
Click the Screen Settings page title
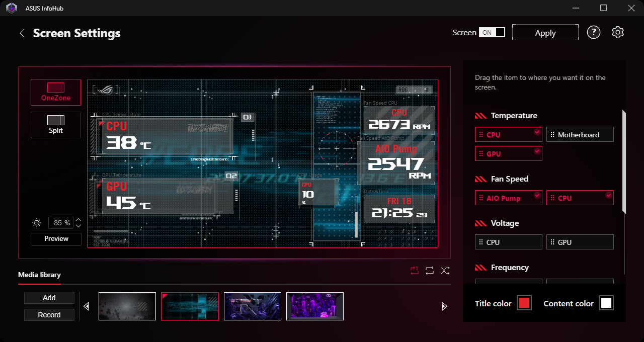[x=77, y=33]
